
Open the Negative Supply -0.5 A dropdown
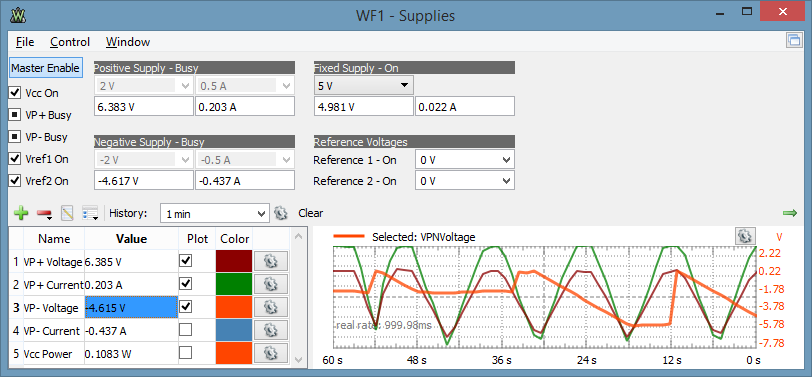coord(245,160)
